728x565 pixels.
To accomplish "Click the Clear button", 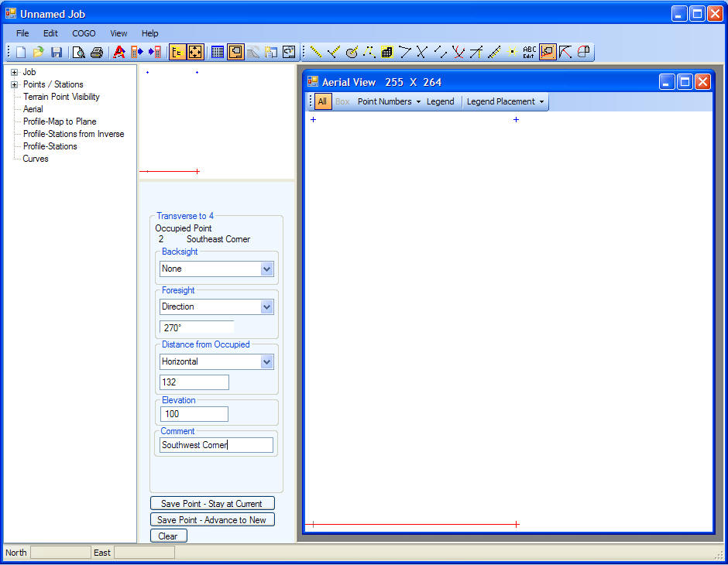I will click(x=169, y=536).
